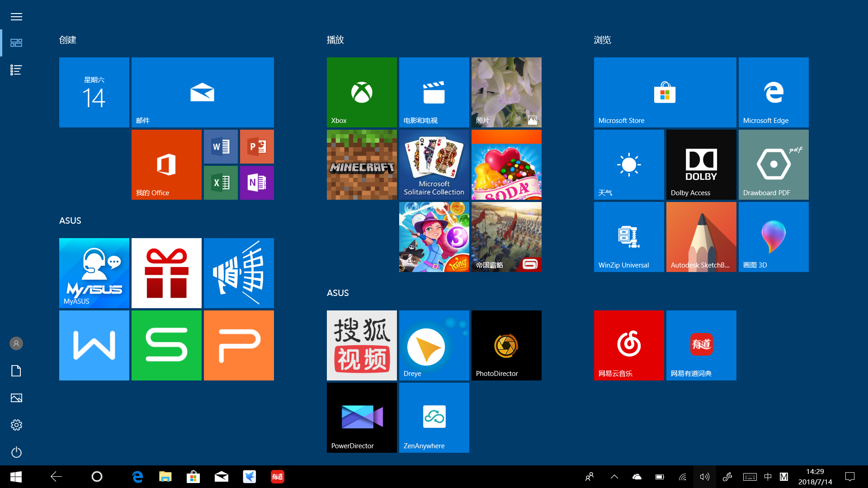
Task: Open the Pictures folder shortcut
Action: point(16,398)
